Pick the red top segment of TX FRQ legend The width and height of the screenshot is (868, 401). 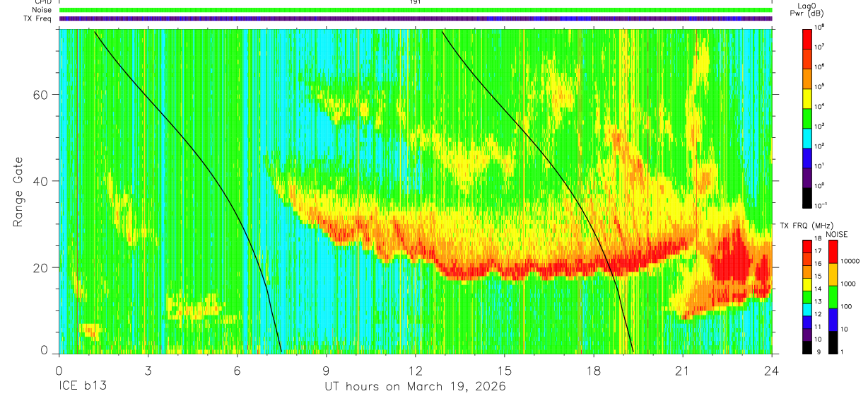[809, 246]
